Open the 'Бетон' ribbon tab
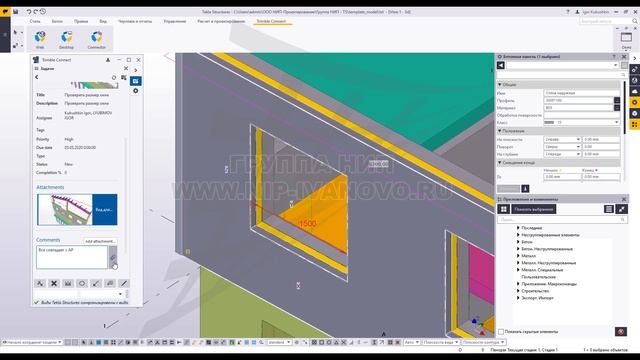This screenshot has width=640, height=360. 57,21
